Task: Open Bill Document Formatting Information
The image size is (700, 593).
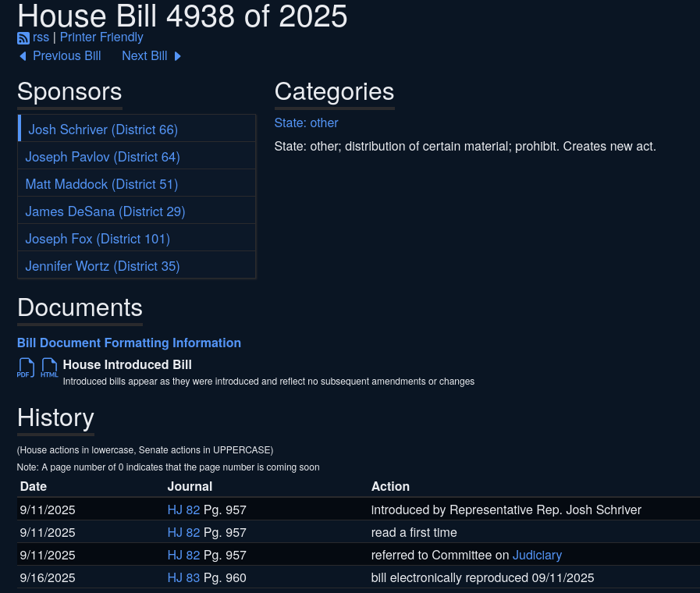Action: pyautogui.click(x=129, y=343)
